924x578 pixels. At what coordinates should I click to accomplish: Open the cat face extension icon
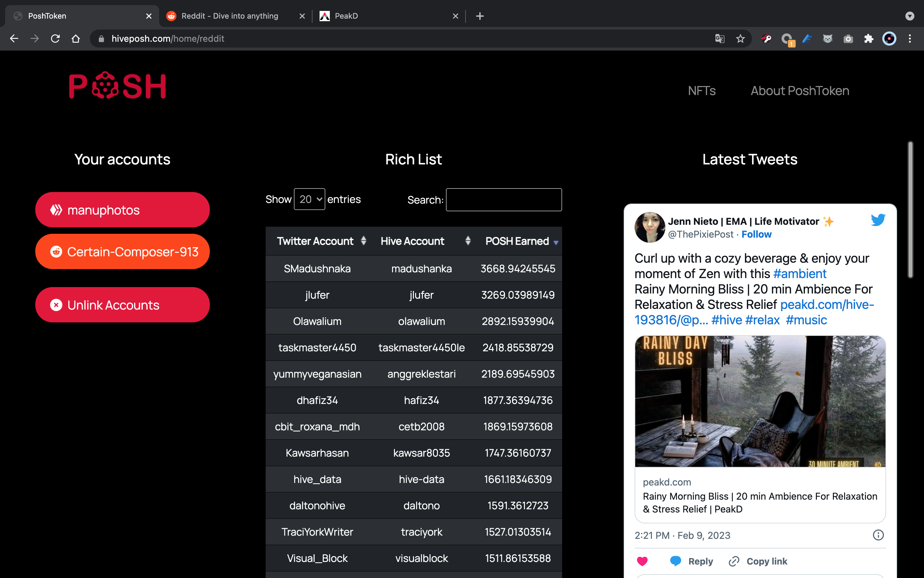click(x=827, y=39)
